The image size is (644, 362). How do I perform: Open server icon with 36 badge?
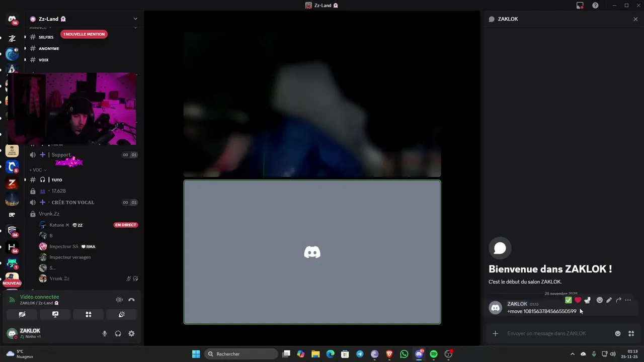[x=12, y=231]
